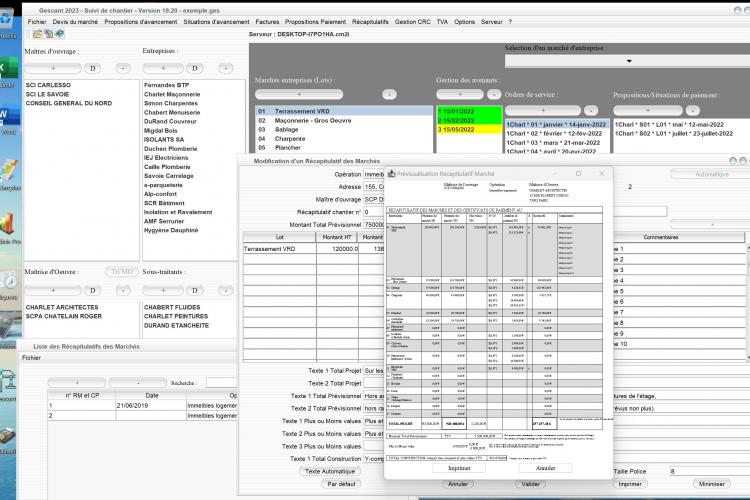Open the Récapitulatifs menu
This screenshot has height=500, width=750.
370,22
